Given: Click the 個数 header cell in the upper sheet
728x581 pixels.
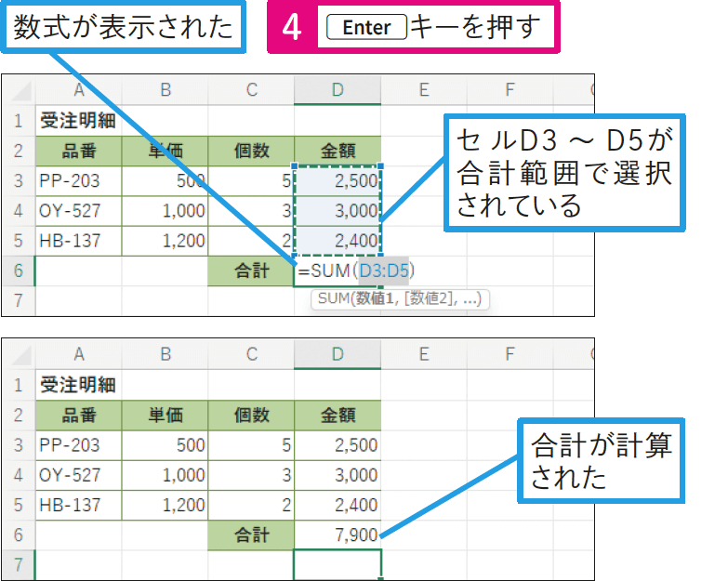Looking at the screenshot, I should pos(251,151).
